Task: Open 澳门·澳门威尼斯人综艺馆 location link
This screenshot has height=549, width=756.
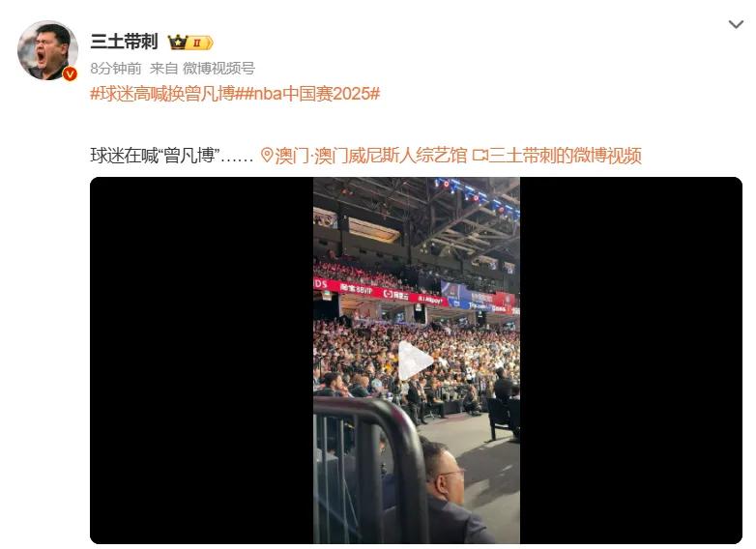Action: (x=371, y=156)
